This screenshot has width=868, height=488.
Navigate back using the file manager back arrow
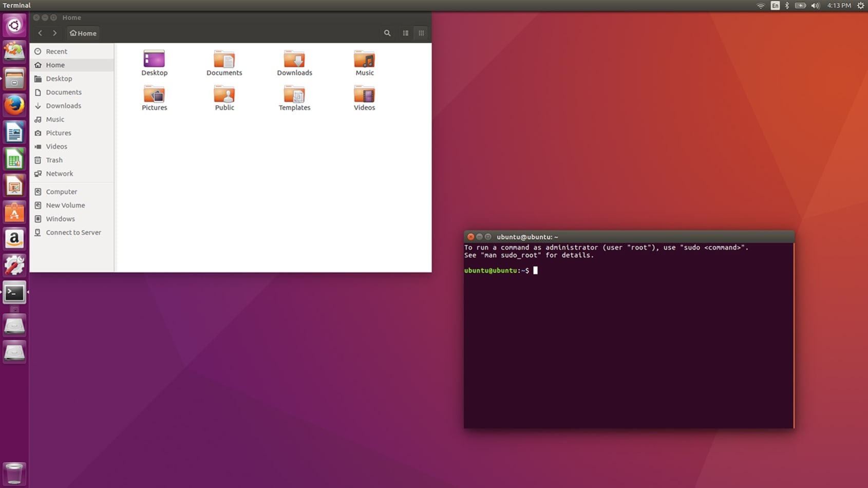click(40, 33)
